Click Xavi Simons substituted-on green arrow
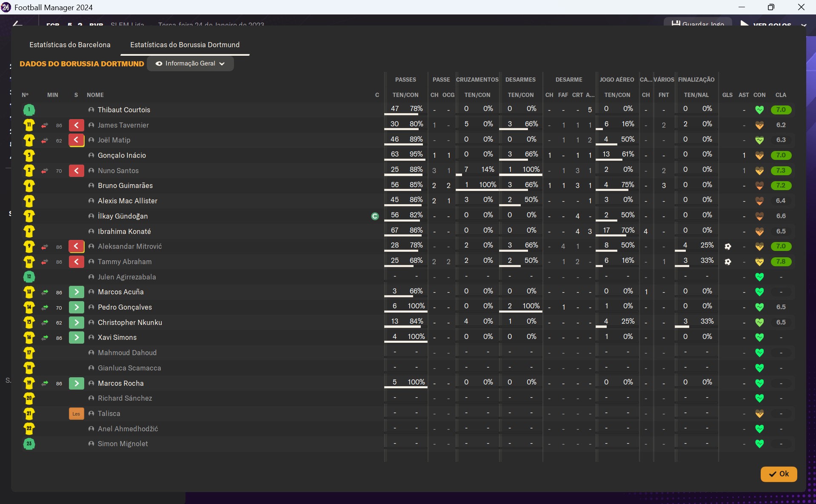The width and height of the screenshot is (816, 504). (76, 337)
